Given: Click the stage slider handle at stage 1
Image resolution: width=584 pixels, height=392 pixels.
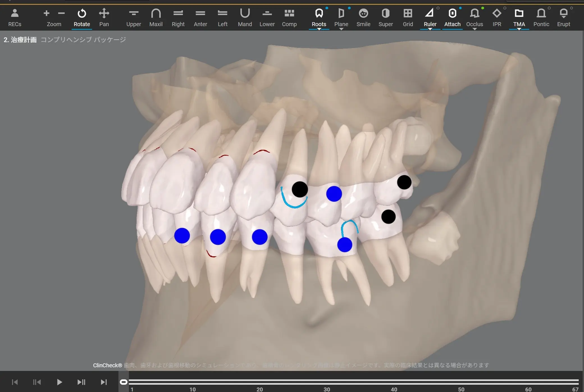Looking at the screenshot, I should coord(124,382).
